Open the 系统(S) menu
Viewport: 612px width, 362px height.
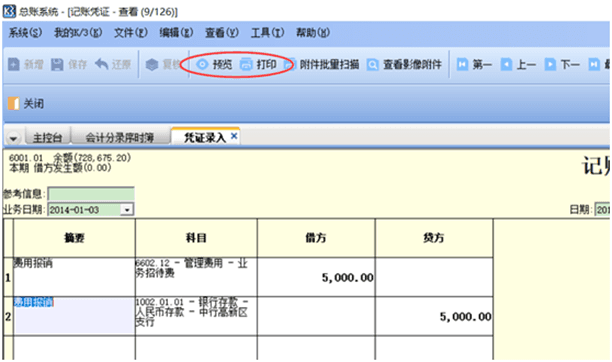pos(25,33)
